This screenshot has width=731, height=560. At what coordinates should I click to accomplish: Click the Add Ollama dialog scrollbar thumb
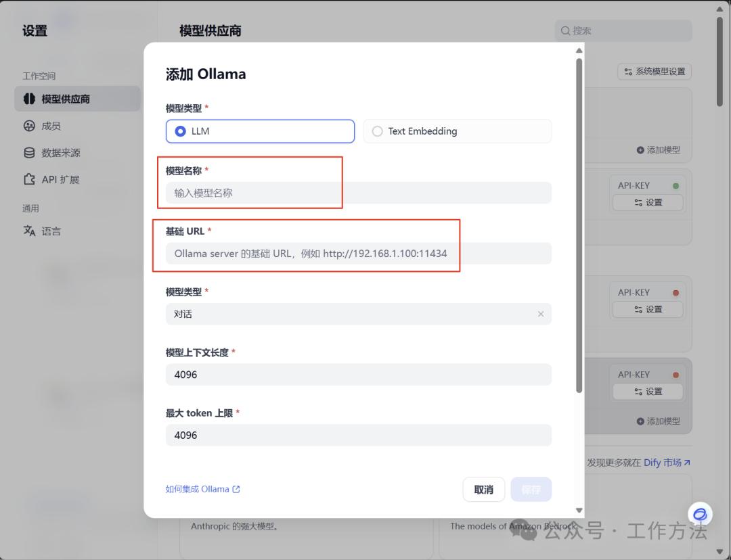coord(579,225)
